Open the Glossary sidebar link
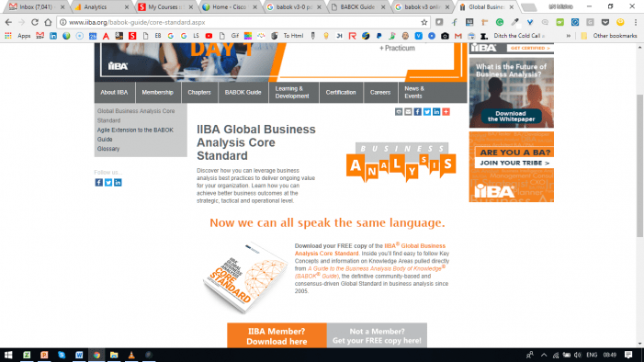644x362 pixels. tap(108, 149)
